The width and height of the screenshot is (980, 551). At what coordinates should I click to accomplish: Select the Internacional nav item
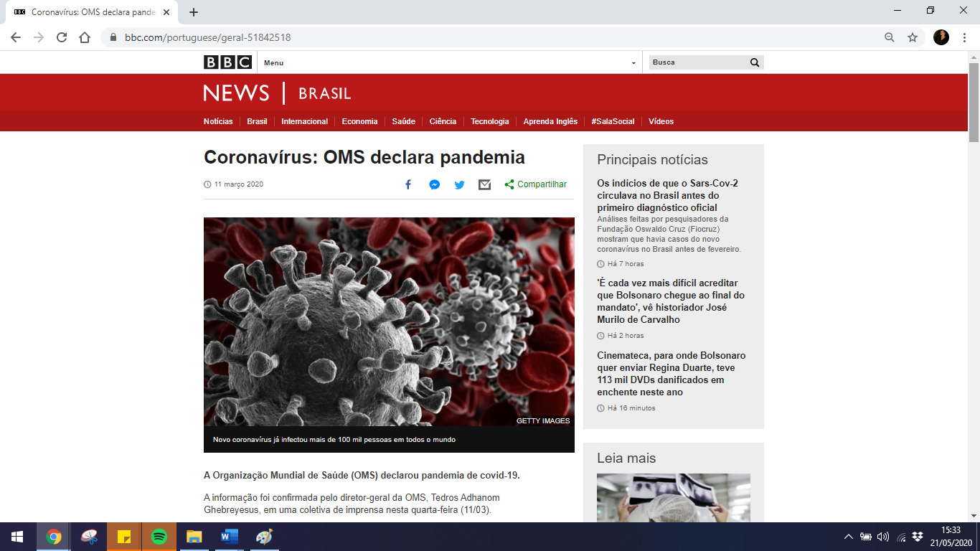304,121
